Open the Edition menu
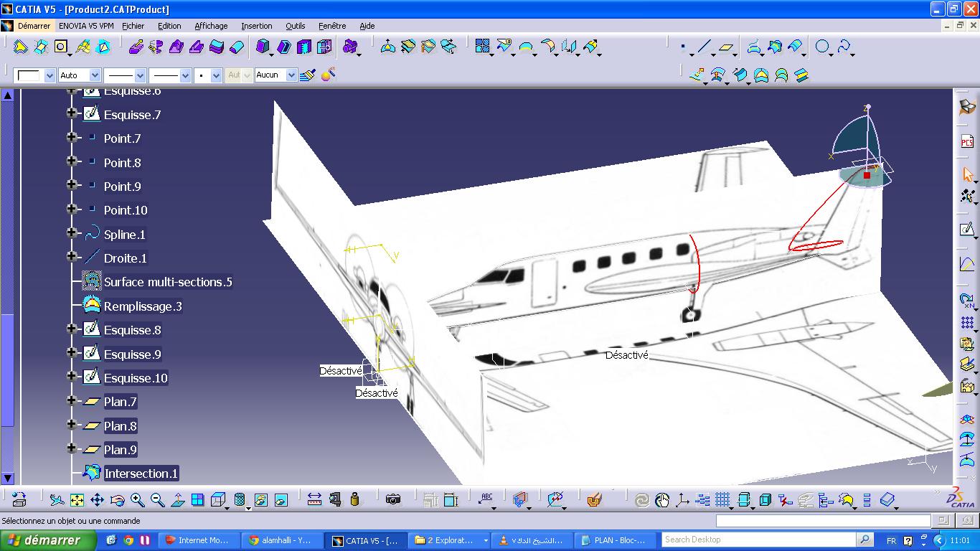This screenshot has height=551, width=980. click(169, 26)
